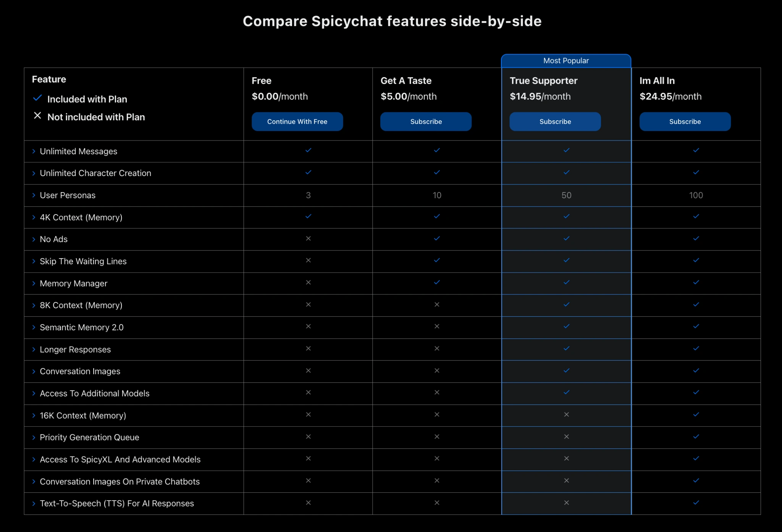Click the checkmark for Conversation Images under True Supporter

point(566,371)
